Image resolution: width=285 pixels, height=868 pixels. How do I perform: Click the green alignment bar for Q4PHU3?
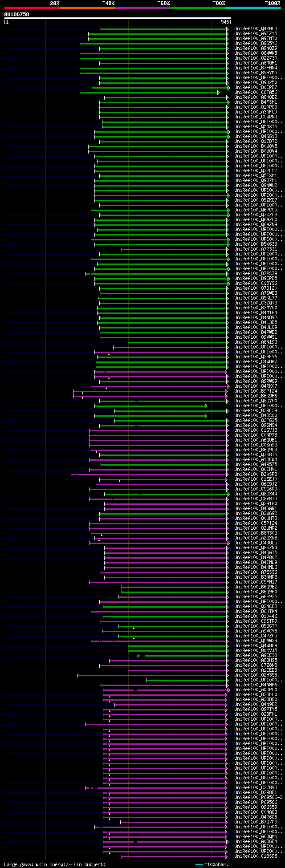164,29
